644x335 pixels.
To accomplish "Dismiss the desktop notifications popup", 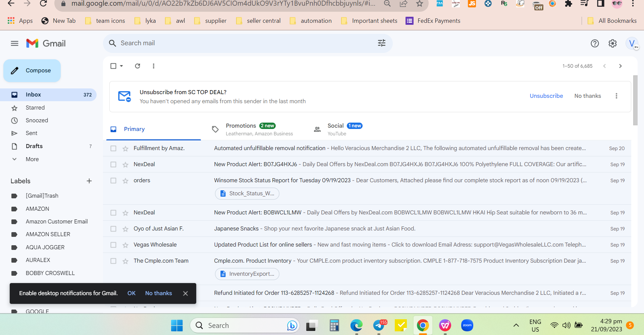I will tap(185, 293).
